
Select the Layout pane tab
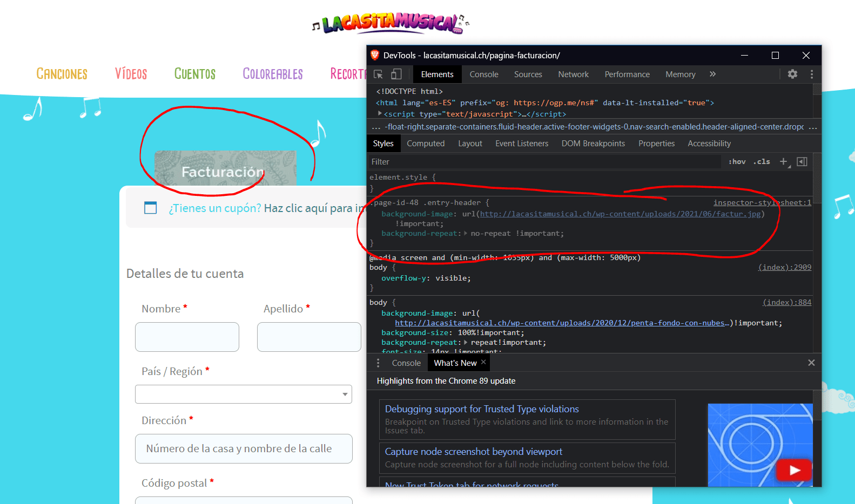[x=470, y=144]
